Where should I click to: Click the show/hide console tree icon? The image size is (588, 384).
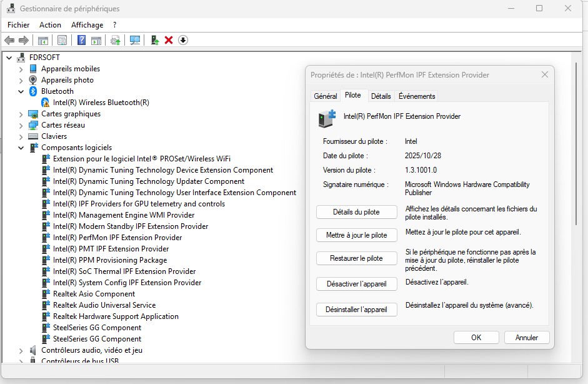43,40
